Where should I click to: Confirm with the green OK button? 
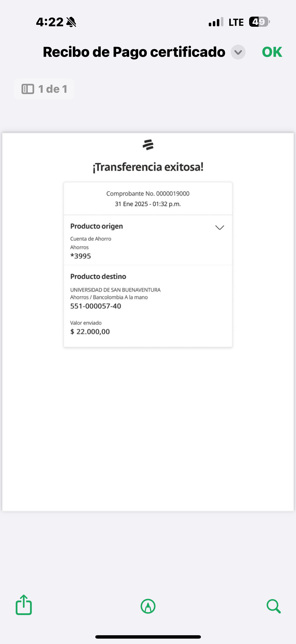[x=272, y=52]
